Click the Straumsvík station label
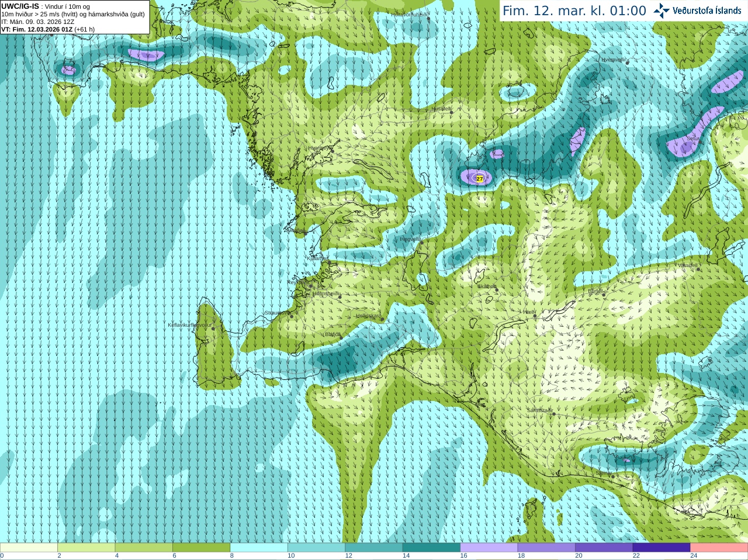The height and width of the screenshot is (560, 748). 277,313
